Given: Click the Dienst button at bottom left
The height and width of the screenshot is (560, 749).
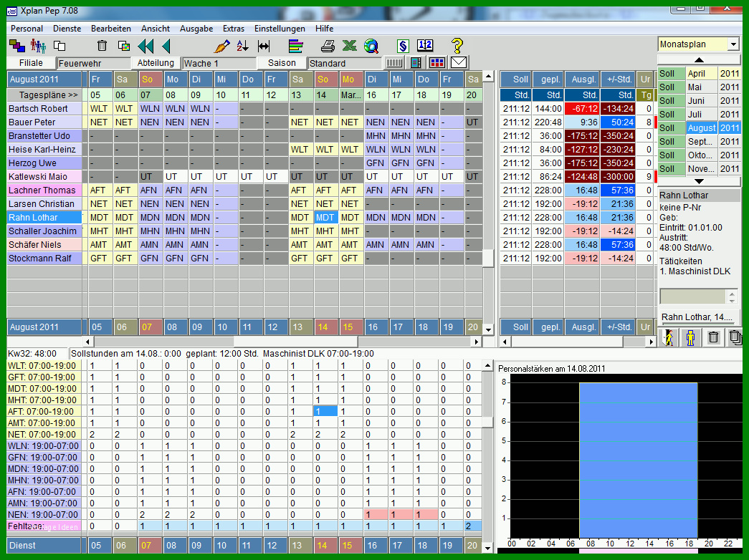Looking at the screenshot, I should tap(44, 545).
